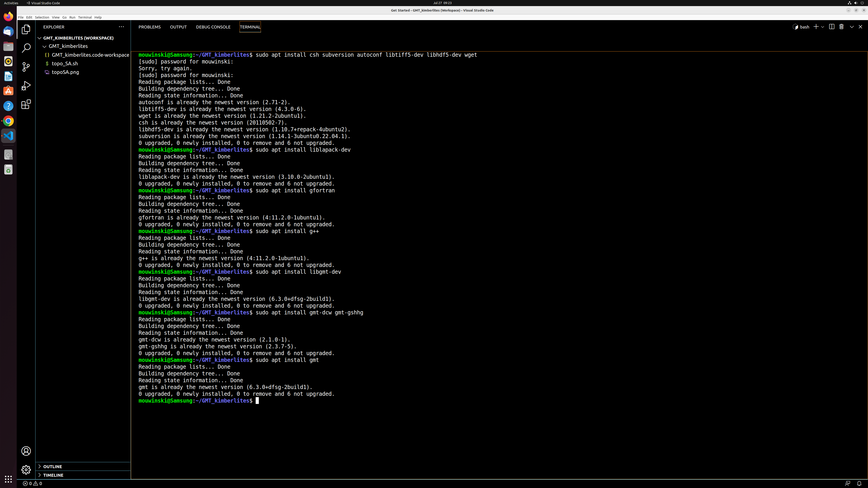Click the Accounts icon
The height and width of the screenshot is (488, 868).
[26, 451]
